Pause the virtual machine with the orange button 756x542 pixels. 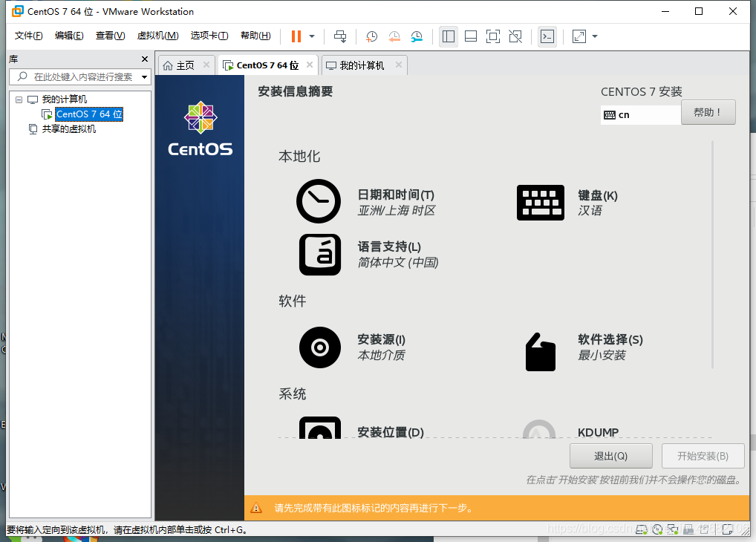296,36
